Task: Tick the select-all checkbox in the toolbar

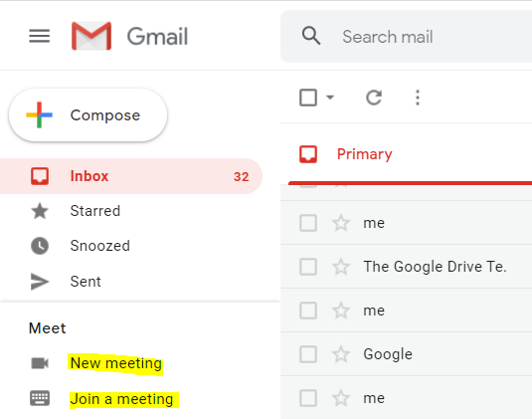Action: pyautogui.click(x=308, y=98)
